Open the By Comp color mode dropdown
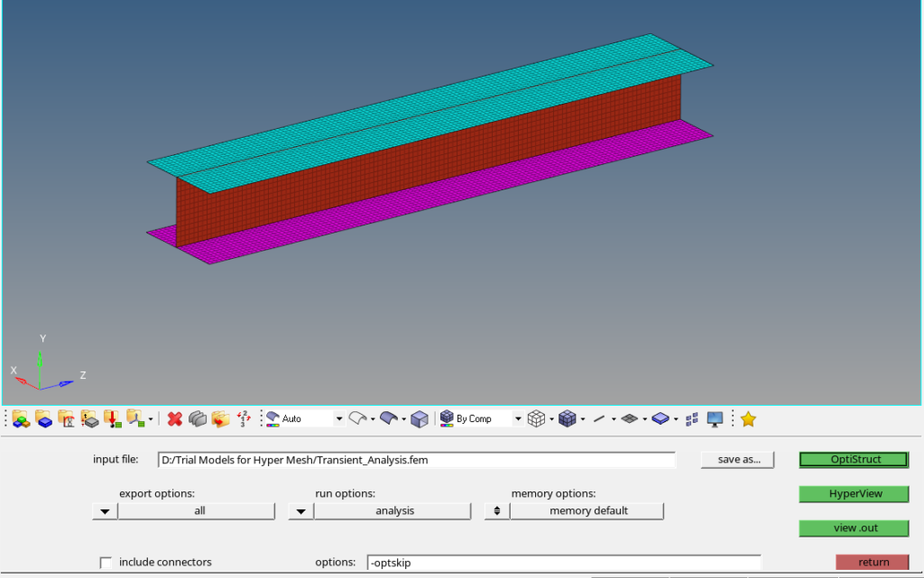This screenshot has width=924, height=578. [518, 419]
